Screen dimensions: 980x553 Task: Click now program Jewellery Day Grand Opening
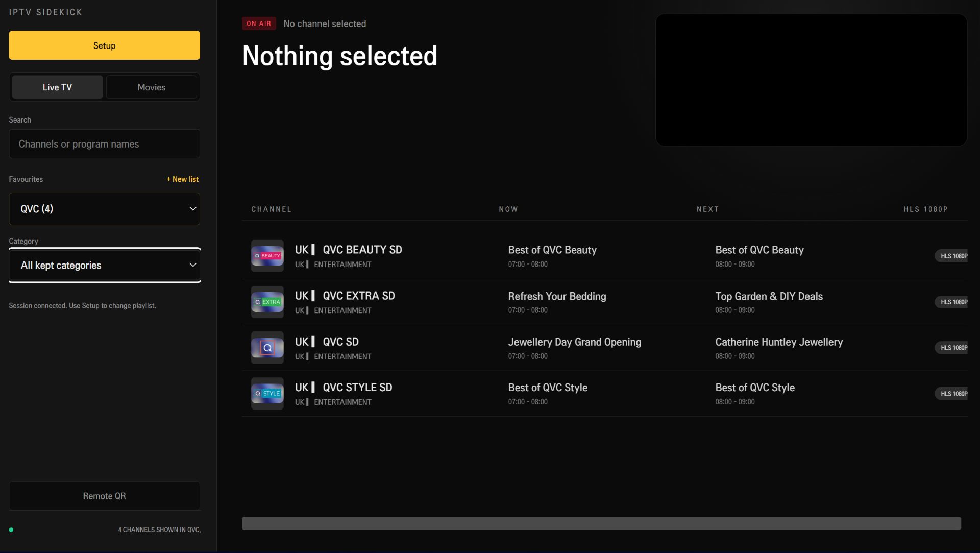point(574,342)
